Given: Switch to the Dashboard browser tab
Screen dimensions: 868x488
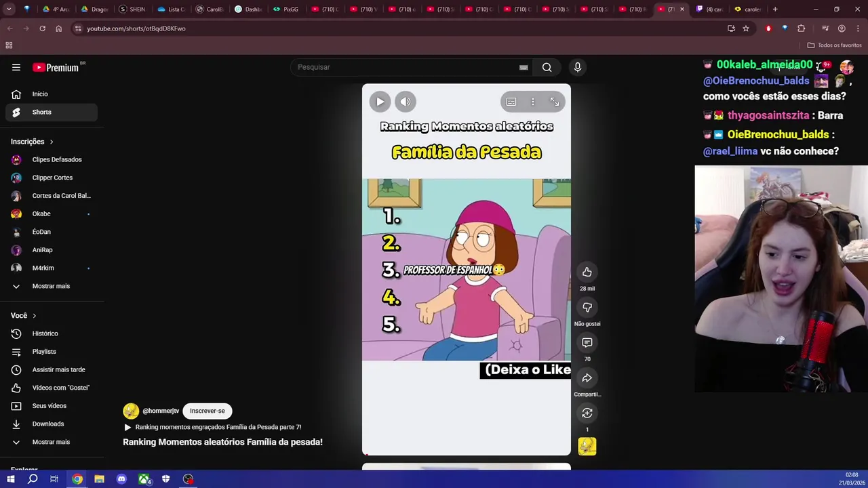Looking at the screenshot, I should click(248, 9).
